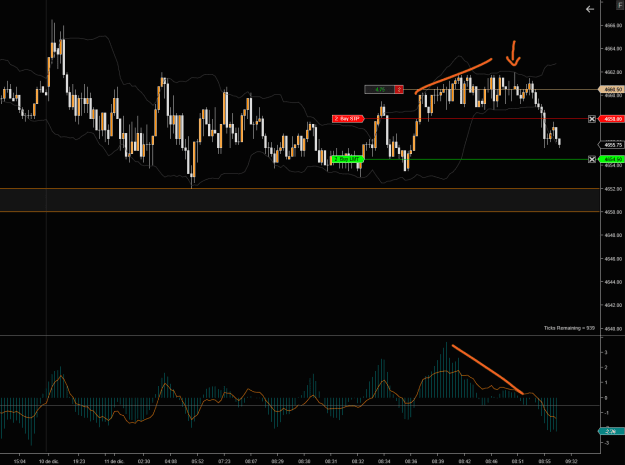
Task: Click the 07:23 time axis label
Action: click(224, 461)
